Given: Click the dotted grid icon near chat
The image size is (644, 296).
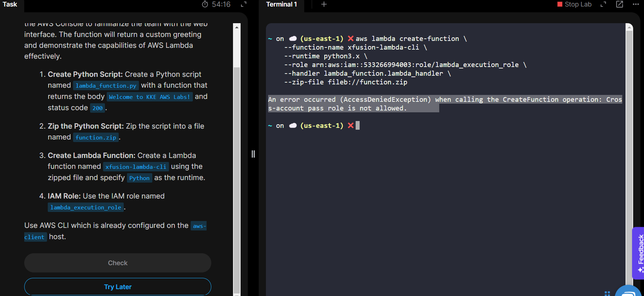Looking at the screenshot, I should 607,293.
